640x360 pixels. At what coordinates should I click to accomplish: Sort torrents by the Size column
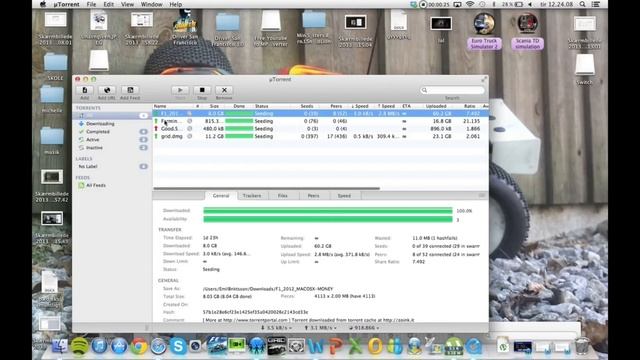point(214,106)
